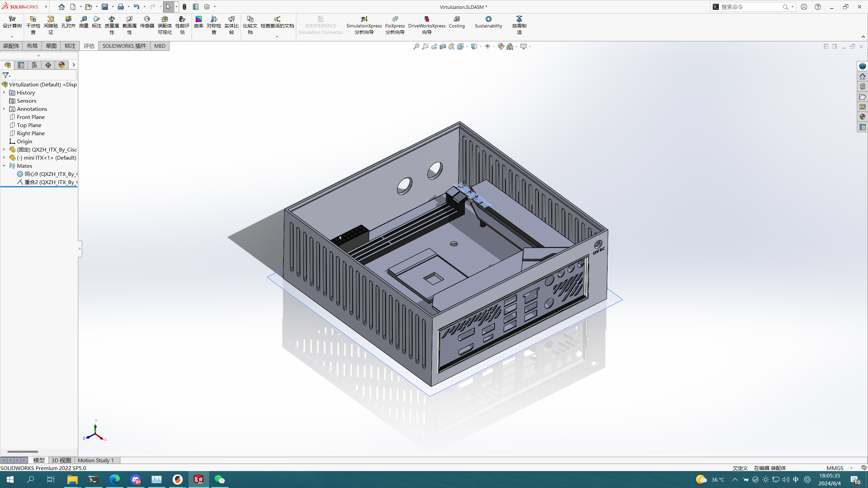868x488 pixels.
Task: Expand the mini ITX<1> component
Action: [x=4, y=158]
